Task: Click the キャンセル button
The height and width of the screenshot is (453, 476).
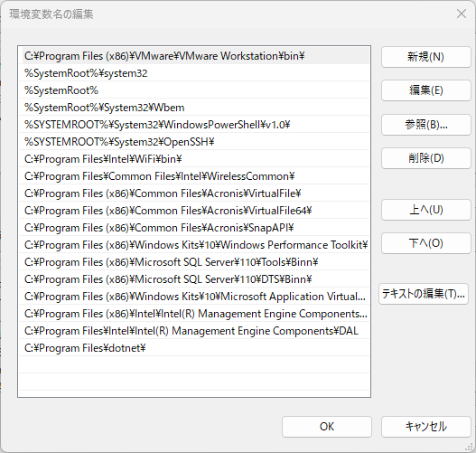Action: [426, 427]
